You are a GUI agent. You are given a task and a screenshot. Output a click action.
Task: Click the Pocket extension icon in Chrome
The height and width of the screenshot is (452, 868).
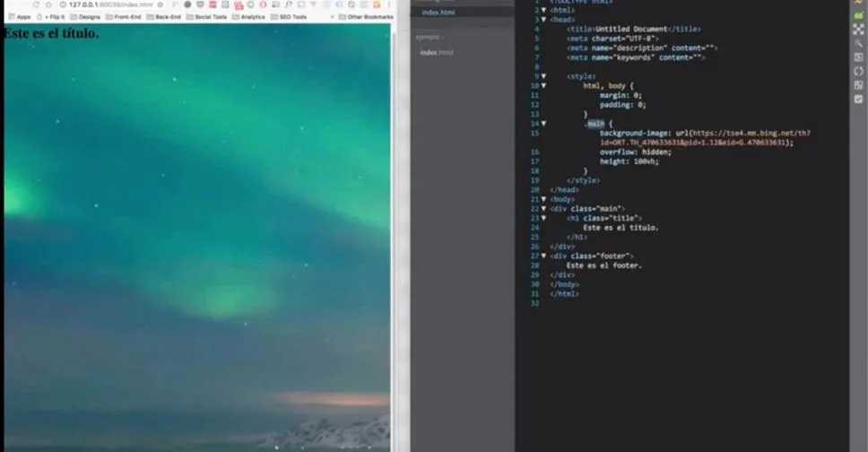(x=200, y=4)
